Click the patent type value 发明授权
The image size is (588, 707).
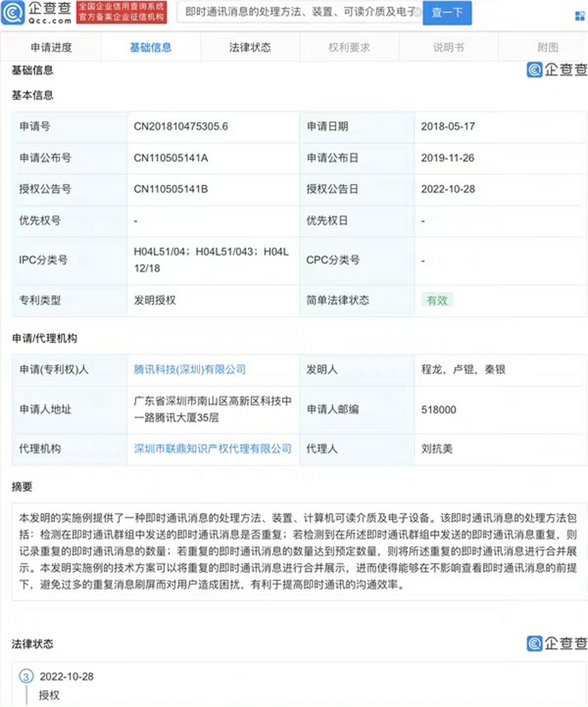click(x=155, y=300)
